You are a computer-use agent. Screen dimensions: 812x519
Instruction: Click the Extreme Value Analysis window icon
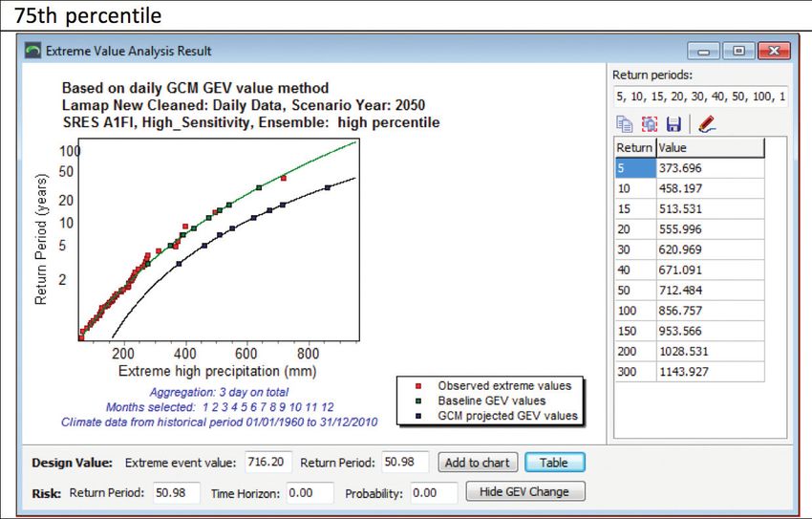[33, 51]
